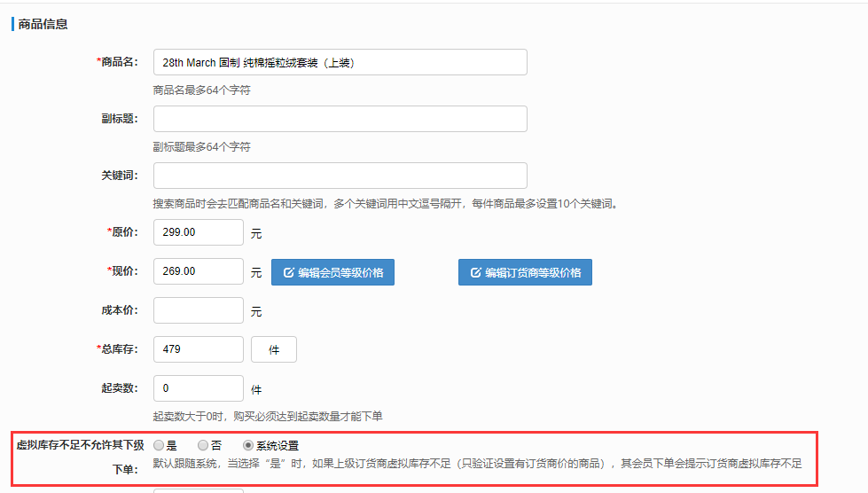The image size is (868, 493).
Task: Click the 搜索商品时会去匹配 keyword hint text
Action: (x=386, y=204)
